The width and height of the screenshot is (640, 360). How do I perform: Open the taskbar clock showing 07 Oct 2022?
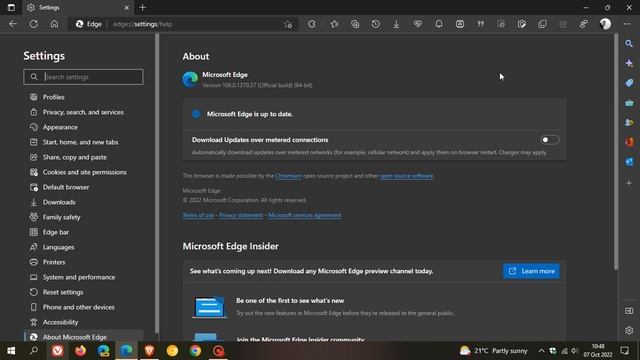click(x=598, y=351)
